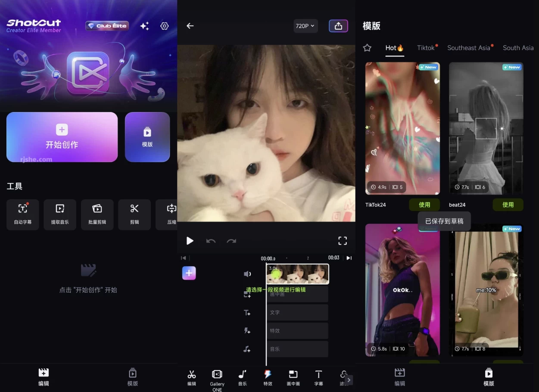The width and height of the screenshot is (539, 392).
Task: Mute the video track audio
Action: pos(247,274)
